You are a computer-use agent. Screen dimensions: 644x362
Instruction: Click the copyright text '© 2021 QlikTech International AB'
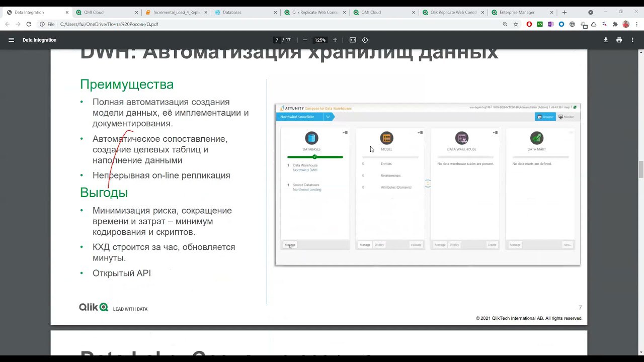[509, 318]
